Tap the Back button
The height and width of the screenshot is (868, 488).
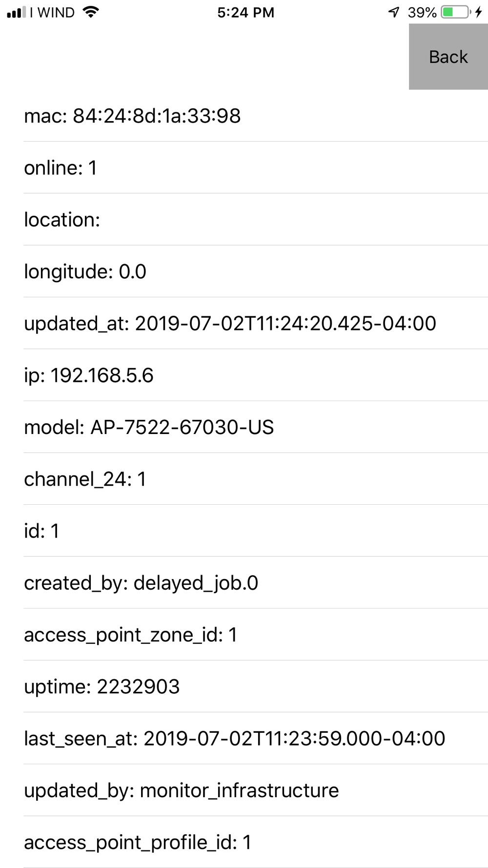tap(448, 57)
